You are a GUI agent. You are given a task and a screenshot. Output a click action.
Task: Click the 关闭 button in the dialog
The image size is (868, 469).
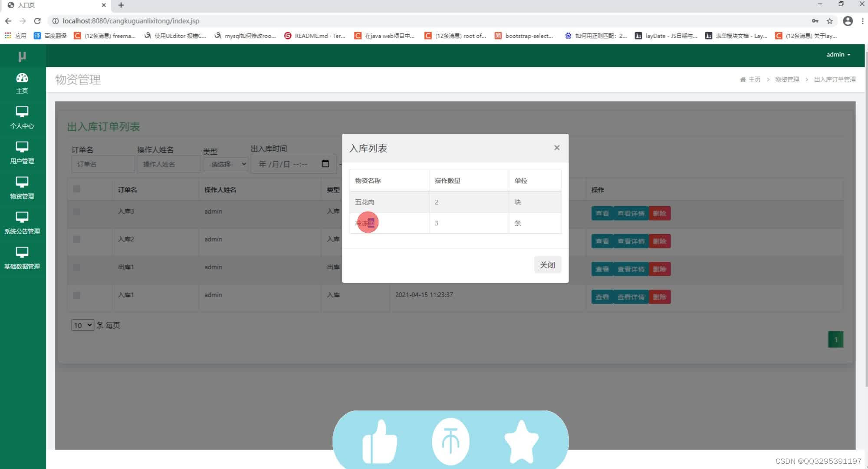click(x=547, y=265)
